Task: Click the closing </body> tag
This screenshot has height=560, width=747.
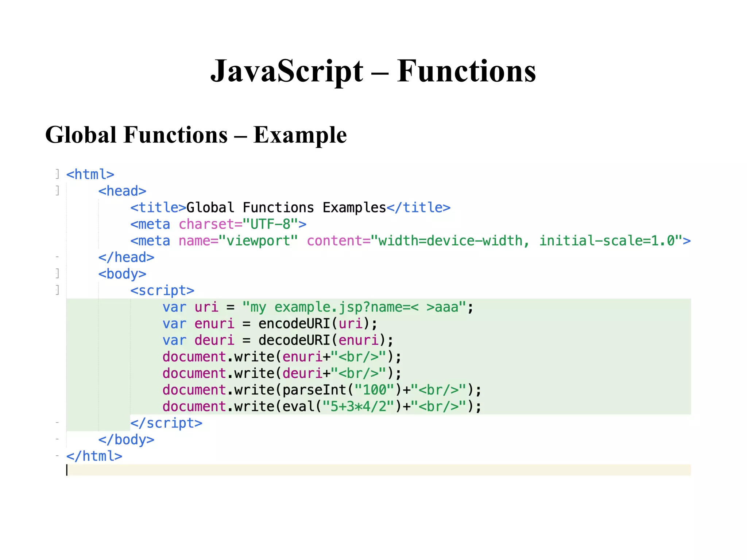Action: [126, 440]
